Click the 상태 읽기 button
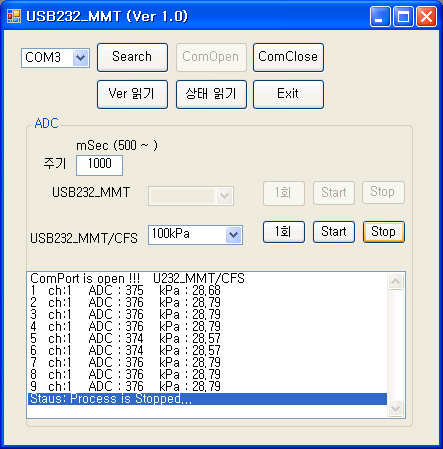 coord(211,94)
